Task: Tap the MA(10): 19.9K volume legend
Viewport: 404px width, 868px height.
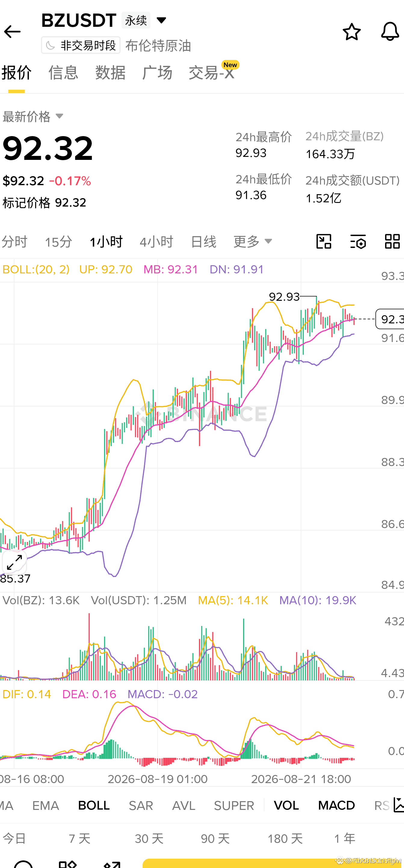Action: point(318,600)
